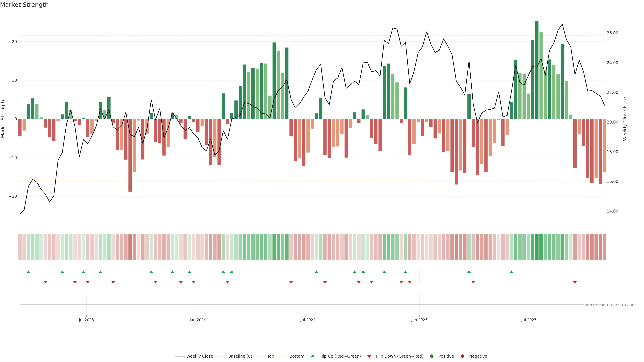The image size is (644, 362).
Task: Click the Flip Down red triangle legend icon
Action: click(x=369, y=356)
